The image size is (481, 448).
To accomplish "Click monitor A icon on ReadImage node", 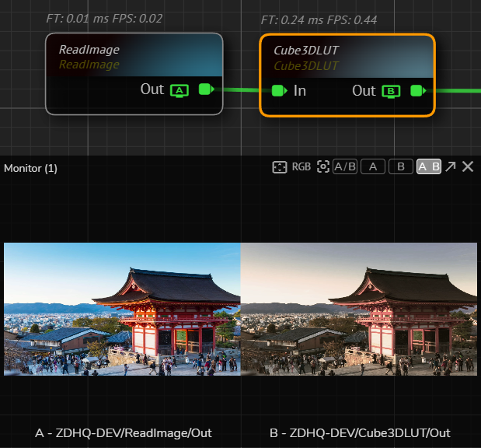I will [180, 90].
